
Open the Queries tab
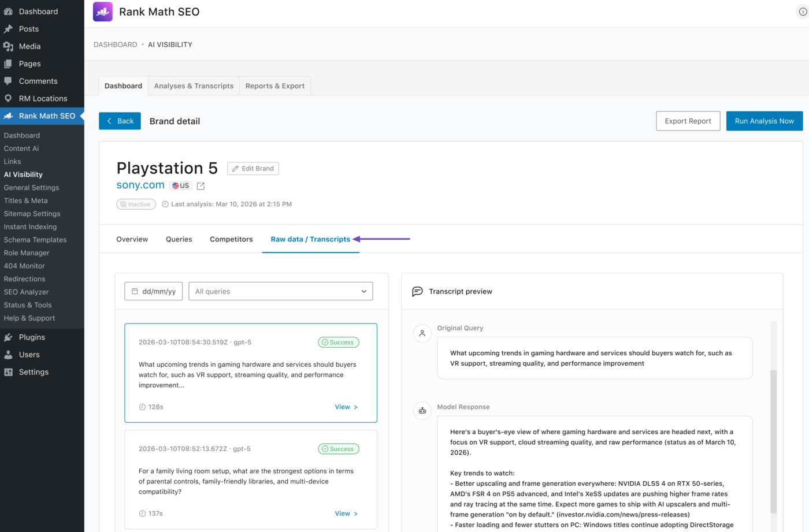[x=179, y=239]
